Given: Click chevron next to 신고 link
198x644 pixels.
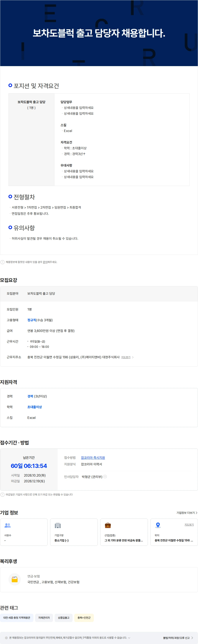Looking at the screenshot, I should [192, 638].
